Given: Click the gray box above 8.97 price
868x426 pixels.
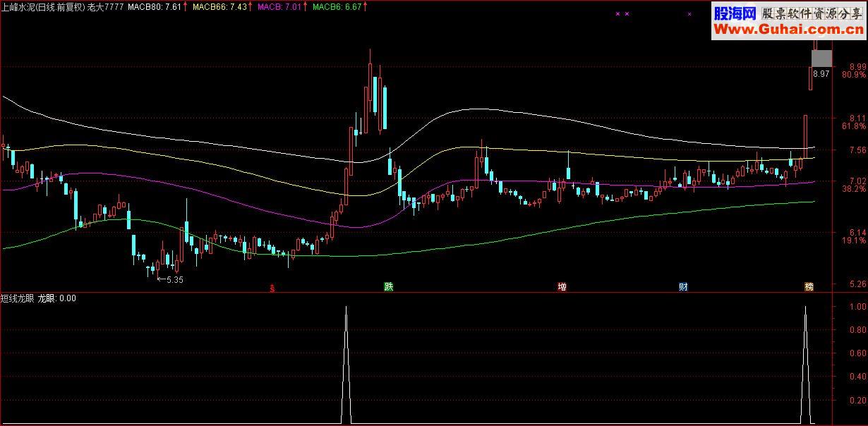Looking at the screenshot, I should [821, 59].
